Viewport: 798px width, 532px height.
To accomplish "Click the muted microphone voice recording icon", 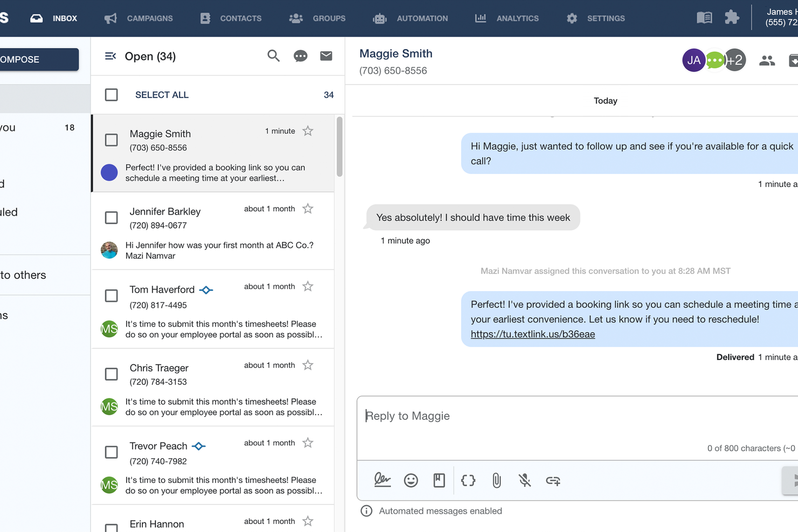I will click(525, 480).
